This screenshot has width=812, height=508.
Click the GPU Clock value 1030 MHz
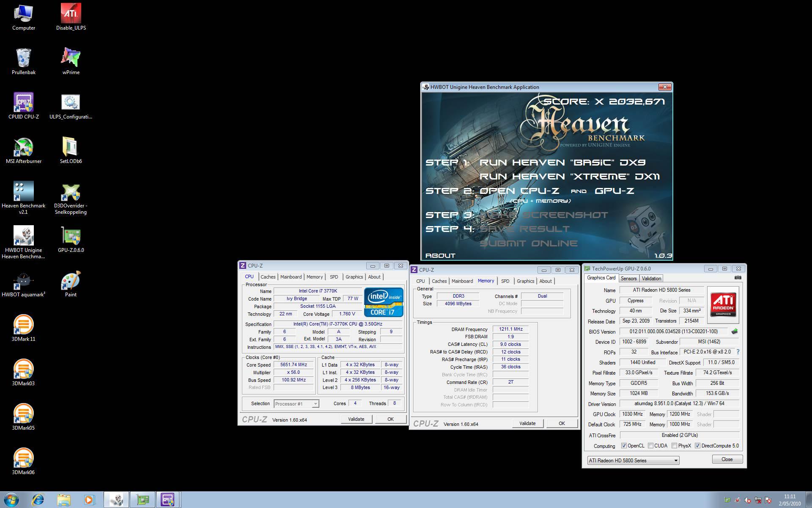(x=632, y=414)
